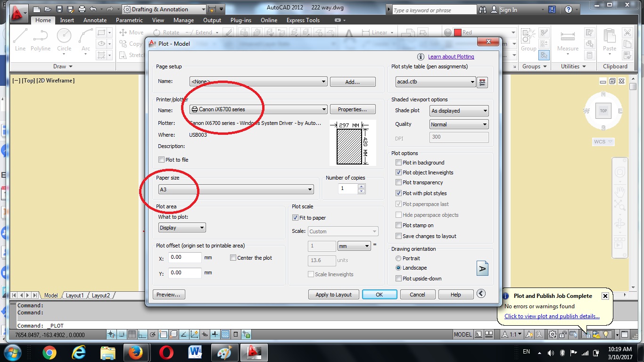The height and width of the screenshot is (362, 644).
Task: Click the New drawing icon in quick access toolbar
Action: point(38,9)
